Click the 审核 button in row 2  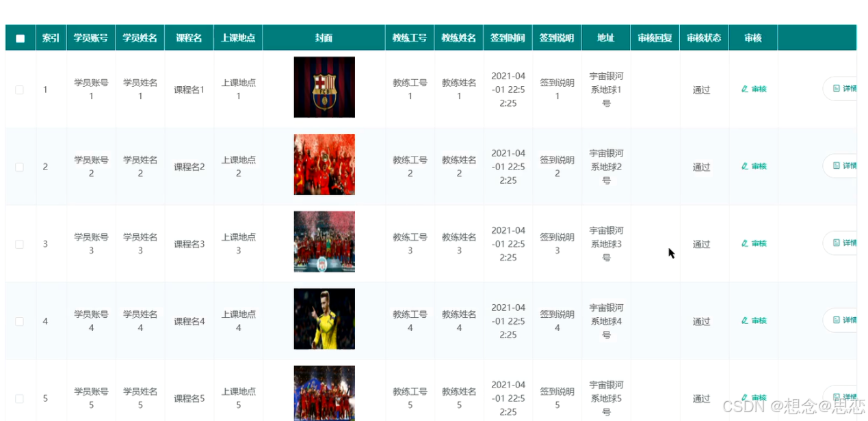tap(754, 166)
